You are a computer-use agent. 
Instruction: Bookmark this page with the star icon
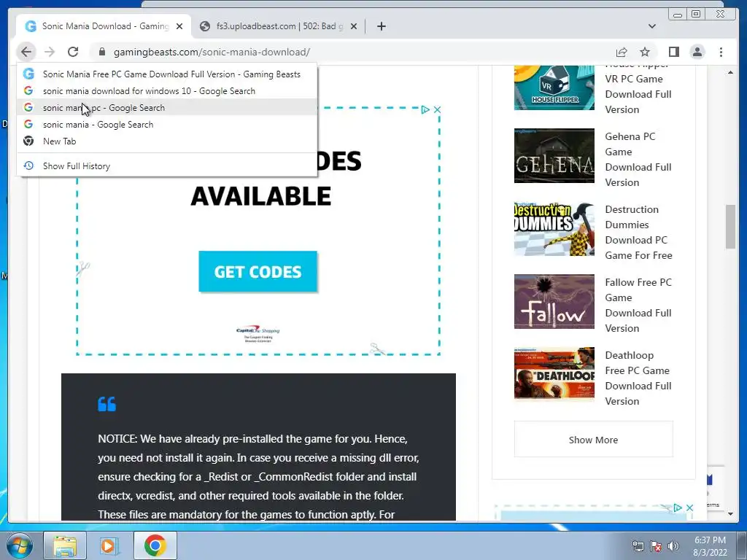pyautogui.click(x=645, y=52)
